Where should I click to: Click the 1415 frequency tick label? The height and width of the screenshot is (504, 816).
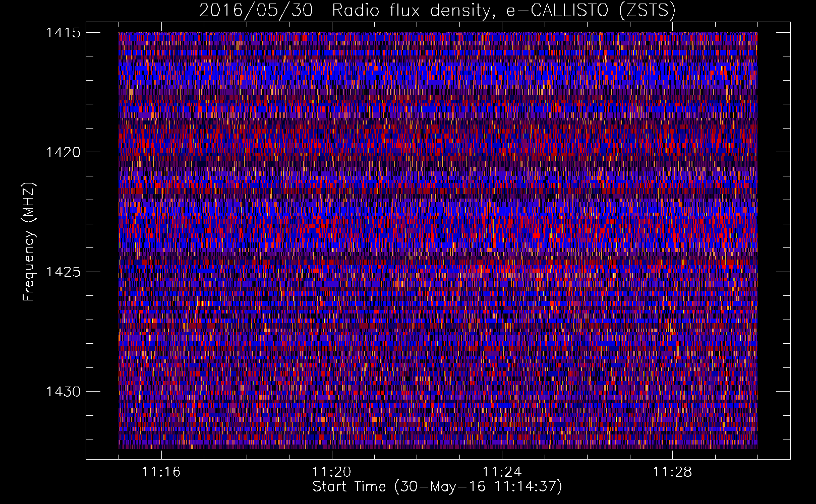tap(63, 33)
